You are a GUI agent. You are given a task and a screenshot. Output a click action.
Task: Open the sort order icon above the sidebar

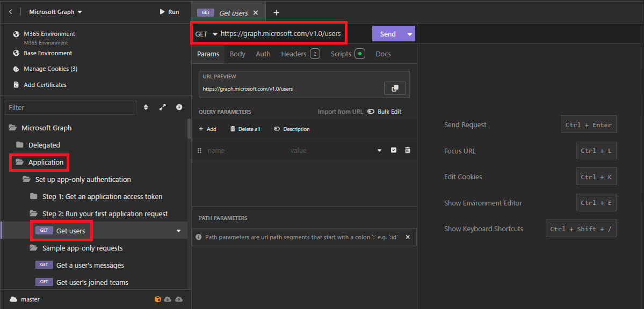point(146,107)
